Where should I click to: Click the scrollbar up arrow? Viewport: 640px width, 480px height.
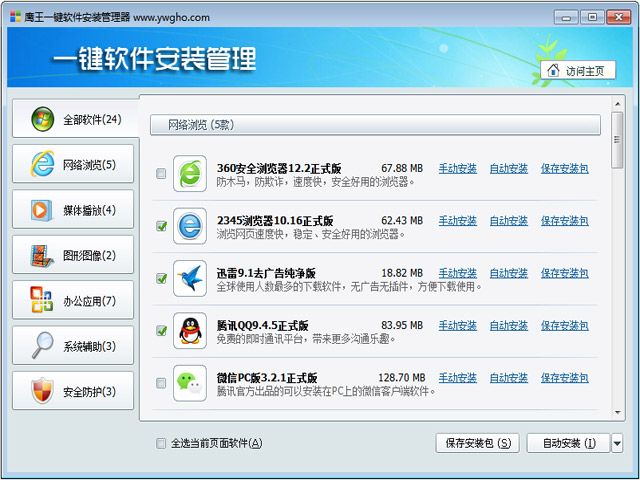617,104
